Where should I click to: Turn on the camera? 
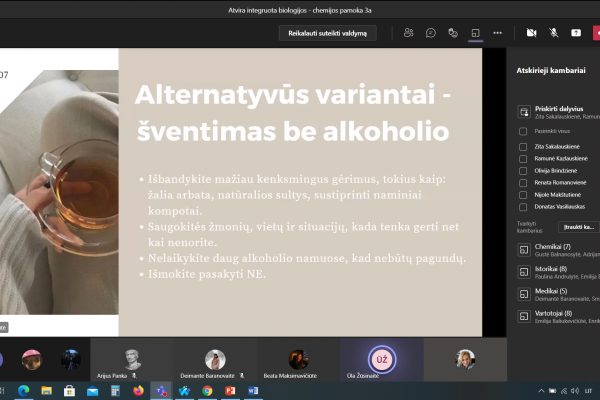pyautogui.click(x=531, y=33)
